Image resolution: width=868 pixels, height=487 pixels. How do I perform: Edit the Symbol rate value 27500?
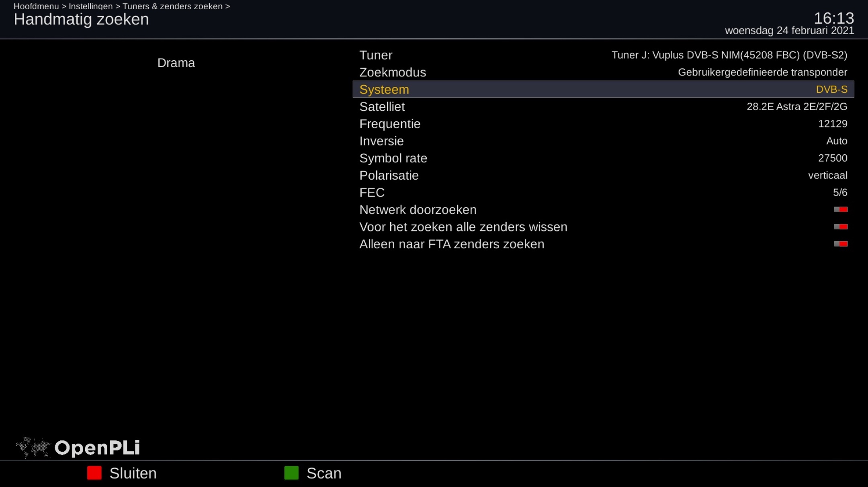point(833,158)
